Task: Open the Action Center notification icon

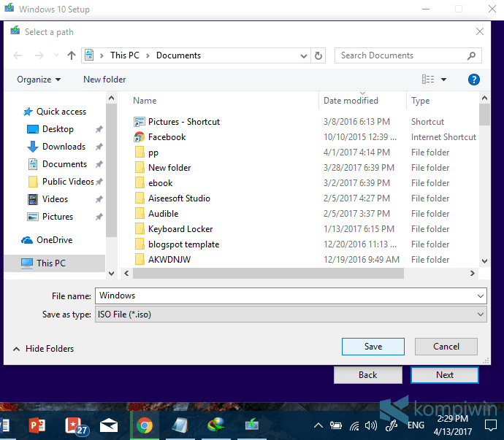Action: tap(491, 425)
